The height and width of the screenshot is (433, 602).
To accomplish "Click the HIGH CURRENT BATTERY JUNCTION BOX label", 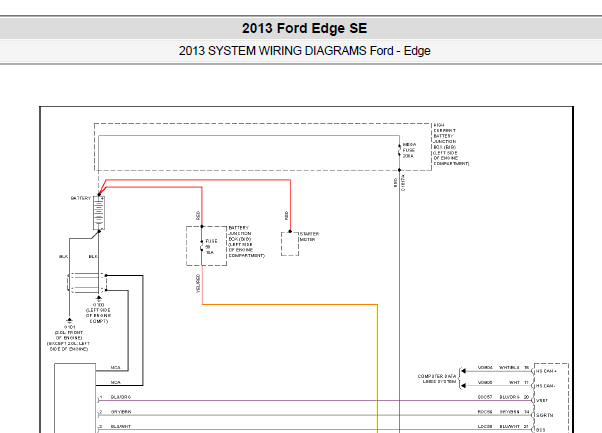I will 451,144.
